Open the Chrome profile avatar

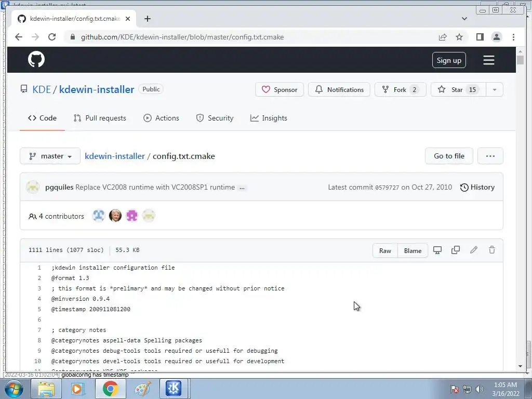pyautogui.click(x=496, y=37)
